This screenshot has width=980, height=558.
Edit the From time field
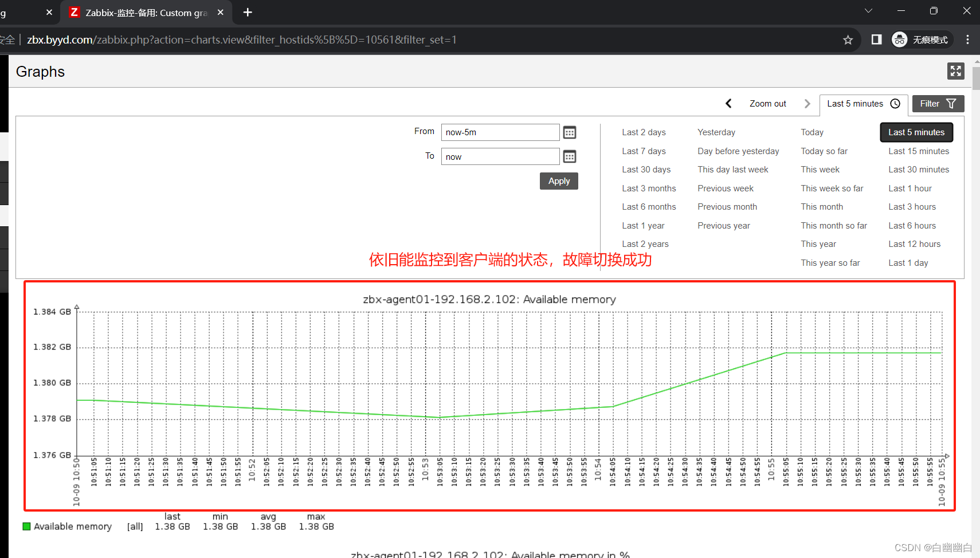point(500,132)
